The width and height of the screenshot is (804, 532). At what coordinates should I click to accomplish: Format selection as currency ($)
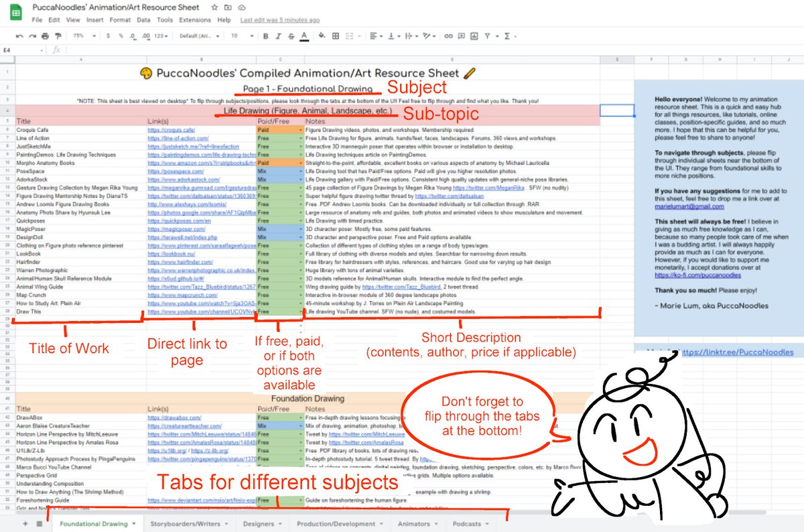[x=109, y=36]
